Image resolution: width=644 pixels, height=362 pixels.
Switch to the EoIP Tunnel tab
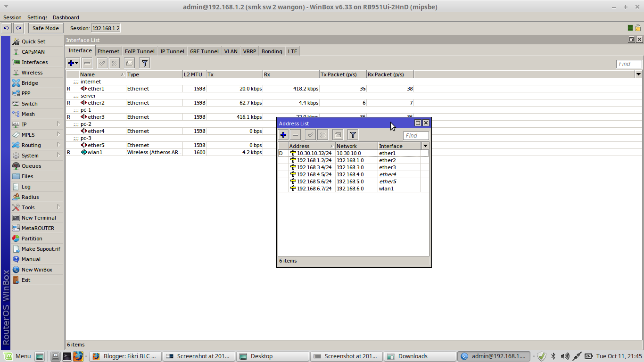click(x=140, y=51)
